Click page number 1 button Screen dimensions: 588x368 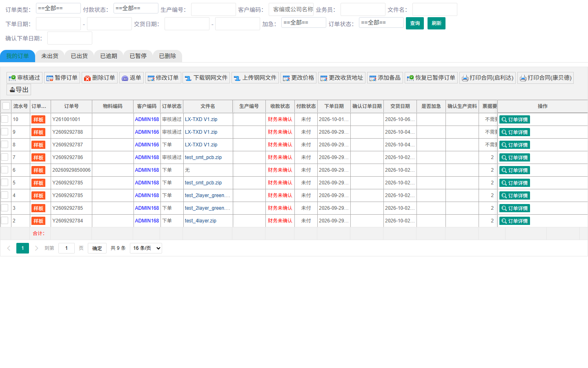click(x=22, y=248)
